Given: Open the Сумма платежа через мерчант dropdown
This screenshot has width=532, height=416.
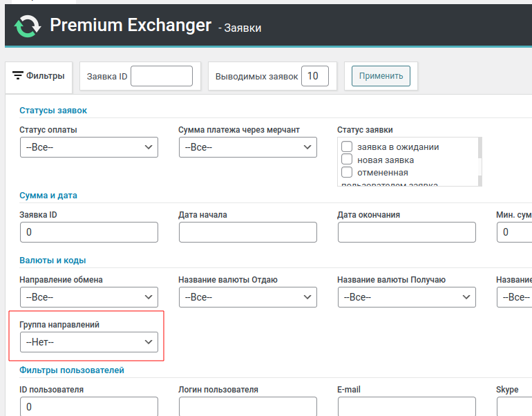Looking at the screenshot, I should (247, 147).
